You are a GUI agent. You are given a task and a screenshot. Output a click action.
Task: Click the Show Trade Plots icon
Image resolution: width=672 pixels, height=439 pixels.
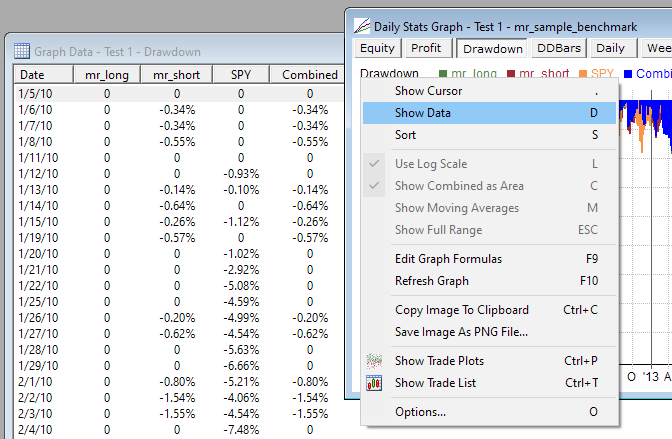pos(375,361)
